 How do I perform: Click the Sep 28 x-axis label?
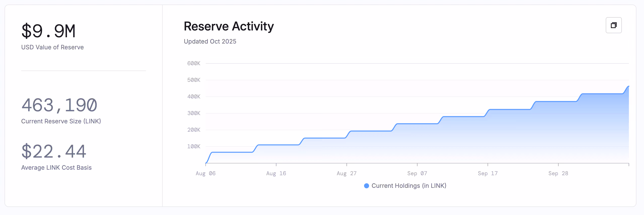tap(558, 173)
